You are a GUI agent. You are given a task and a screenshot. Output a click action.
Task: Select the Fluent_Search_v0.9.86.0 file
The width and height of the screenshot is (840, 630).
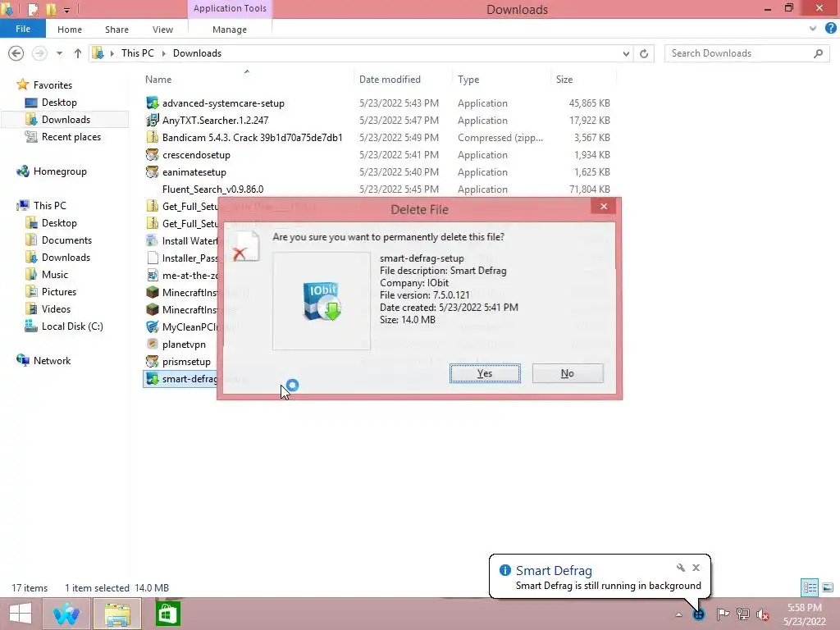[212, 189]
